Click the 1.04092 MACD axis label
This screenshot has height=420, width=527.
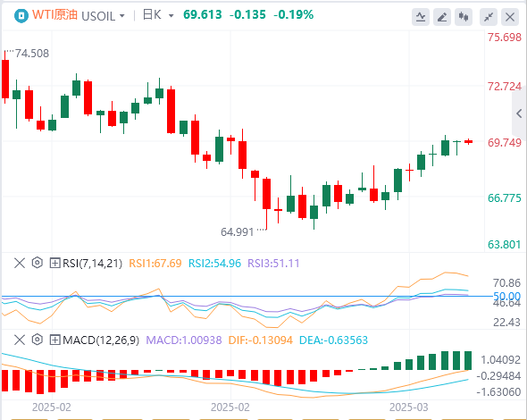tap(501, 360)
